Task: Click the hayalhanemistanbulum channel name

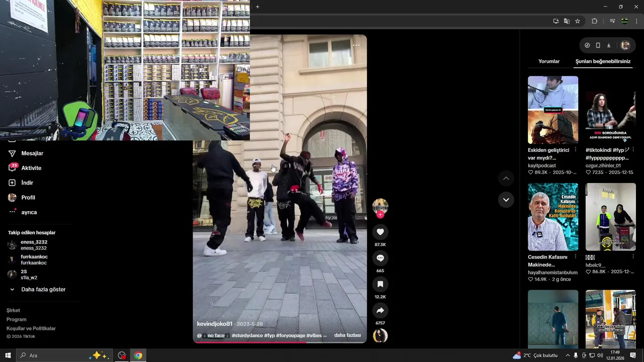Action: [552, 273]
